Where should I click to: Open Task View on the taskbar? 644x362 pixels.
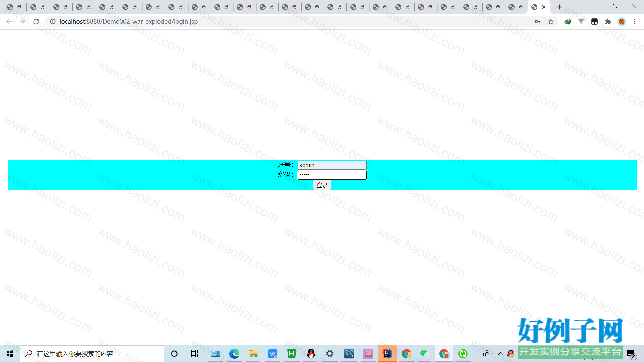[195, 354]
